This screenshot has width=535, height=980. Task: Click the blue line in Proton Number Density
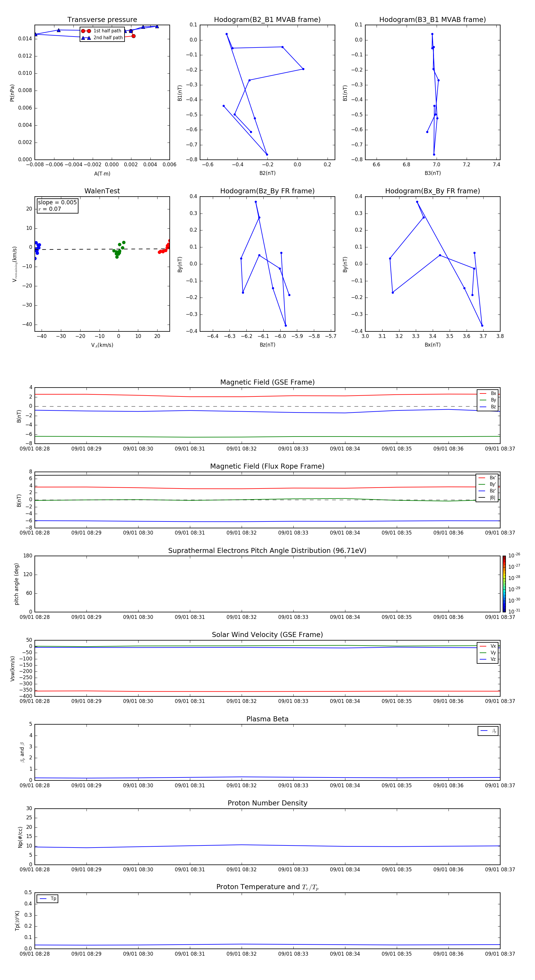[x=267, y=846]
